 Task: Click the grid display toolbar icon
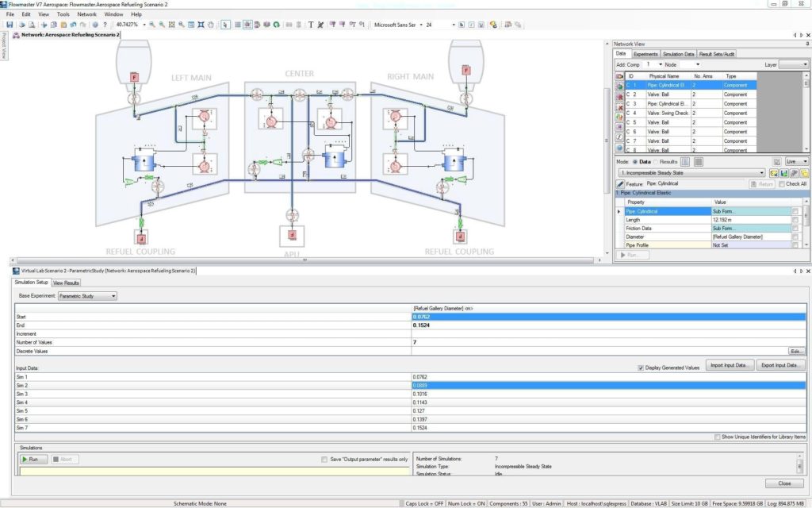pos(238,25)
